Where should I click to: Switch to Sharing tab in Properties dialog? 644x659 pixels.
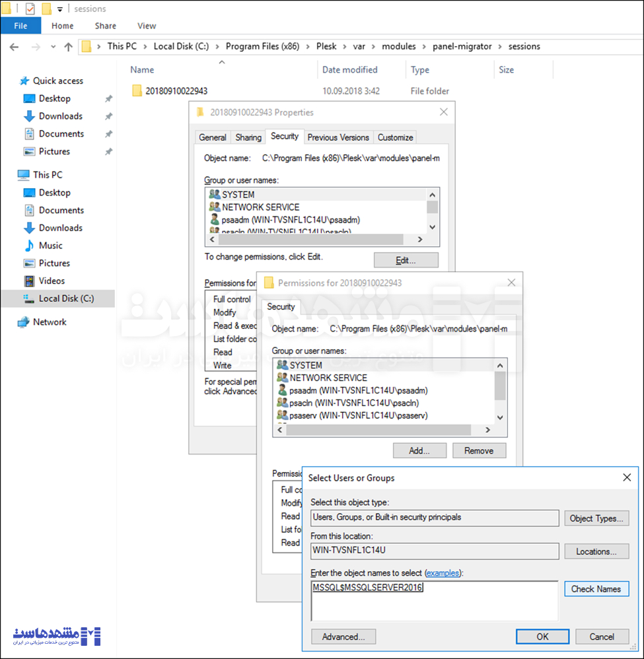click(x=248, y=137)
